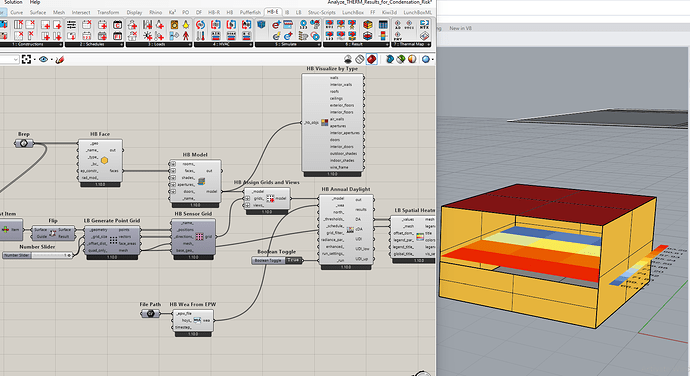Click the HB Model component icon
The height and width of the screenshot is (376, 690).
(201, 181)
